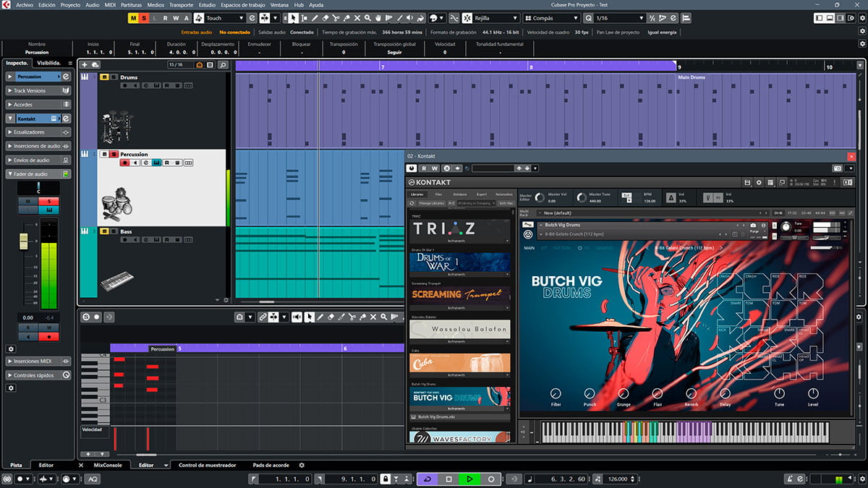The width and height of the screenshot is (868, 488).
Task: Open the Transporte menu
Action: pyautogui.click(x=181, y=4)
